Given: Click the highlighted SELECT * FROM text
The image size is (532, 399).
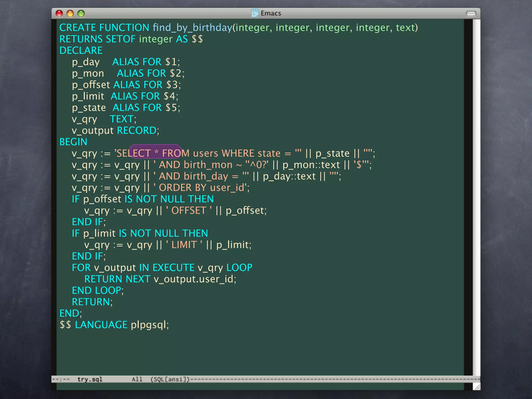Looking at the screenshot, I should click(155, 153).
